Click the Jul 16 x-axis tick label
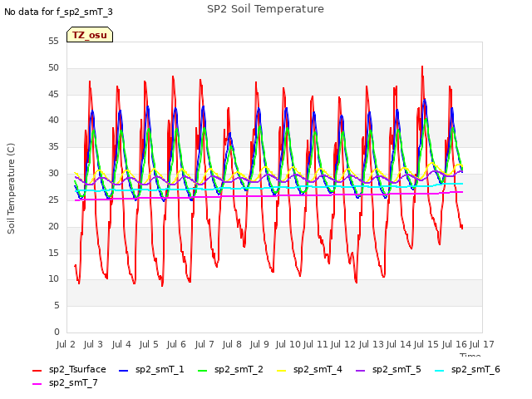This screenshot has width=532, height=399. (454, 344)
